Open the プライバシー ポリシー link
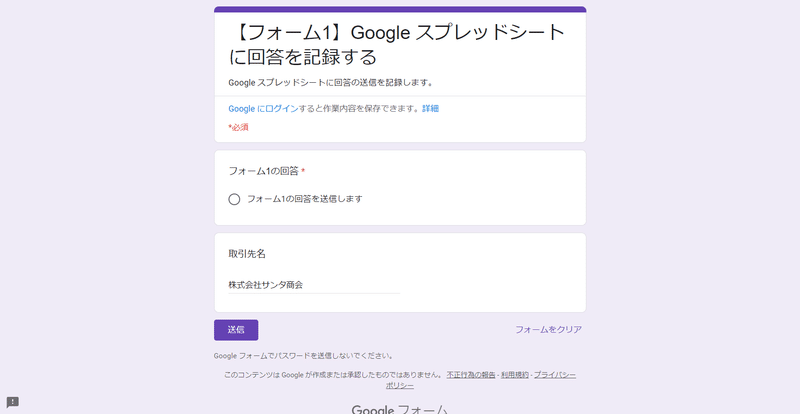Image resolution: width=800 pixels, height=414 pixels. [555, 375]
